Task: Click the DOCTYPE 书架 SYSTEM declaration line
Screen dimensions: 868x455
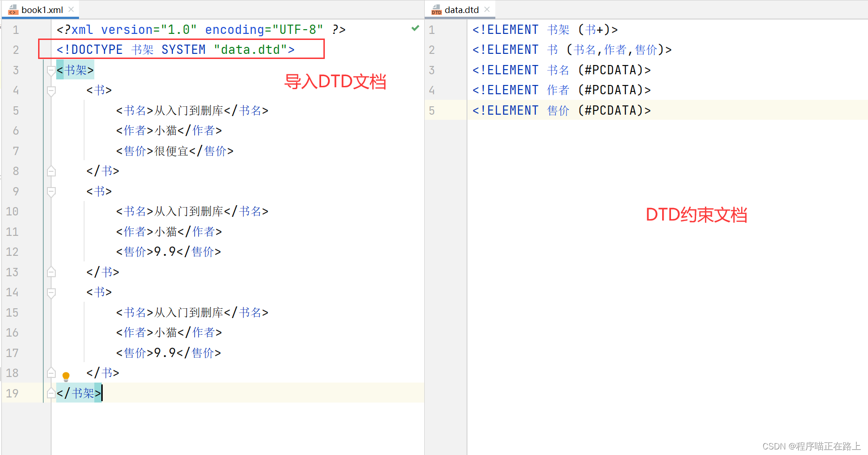Action: (x=176, y=50)
